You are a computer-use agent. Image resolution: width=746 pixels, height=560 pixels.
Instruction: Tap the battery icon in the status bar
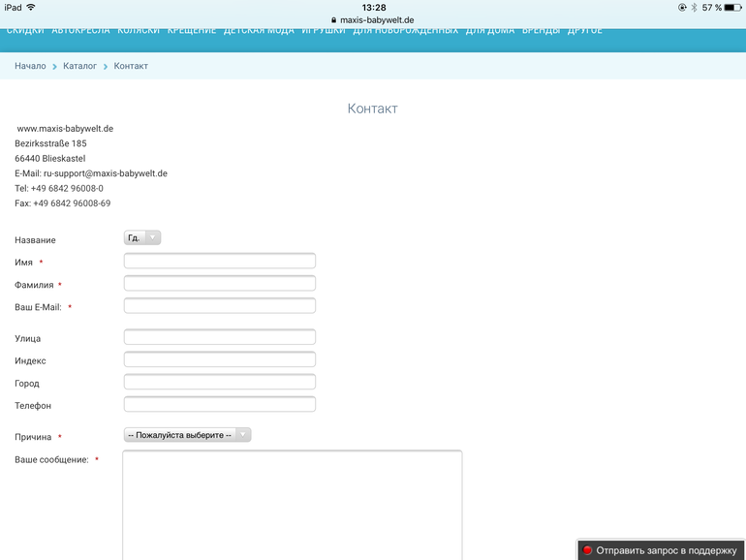point(732,7)
